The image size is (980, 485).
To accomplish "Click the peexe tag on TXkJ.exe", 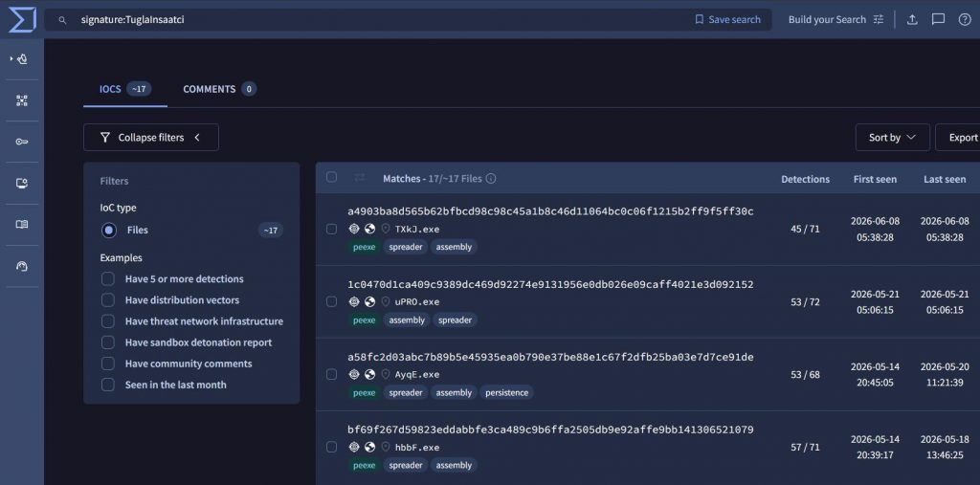I will [x=365, y=247].
